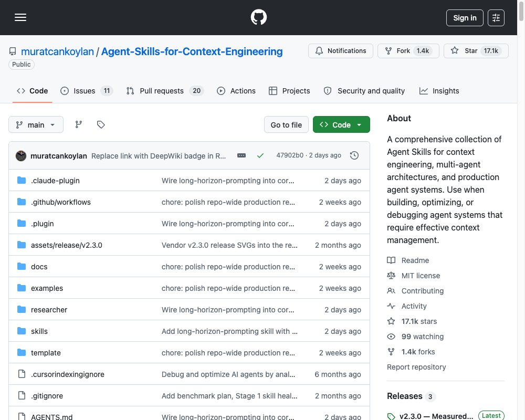Open the .plugin folder
The height and width of the screenshot is (420, 525).
[42, 224]
